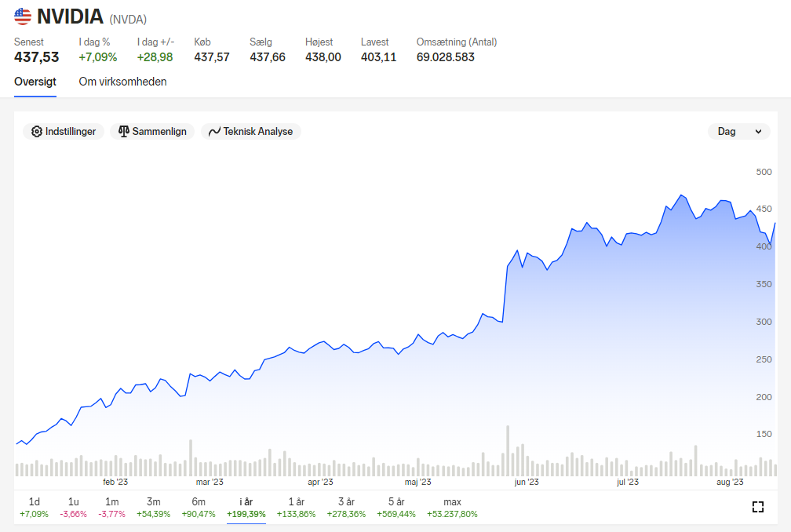The height and width of the screenshot is (532, 791).
Task: Select the 1d time range
Action: pyautogui.click(x=35, y=508)
